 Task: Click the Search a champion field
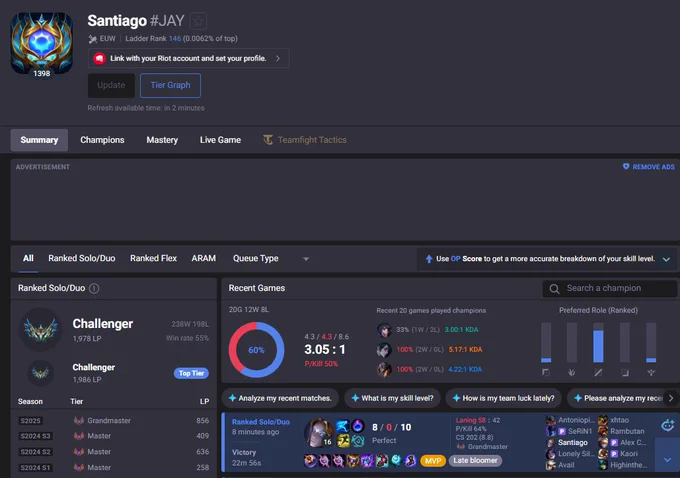tap(609, 288)
